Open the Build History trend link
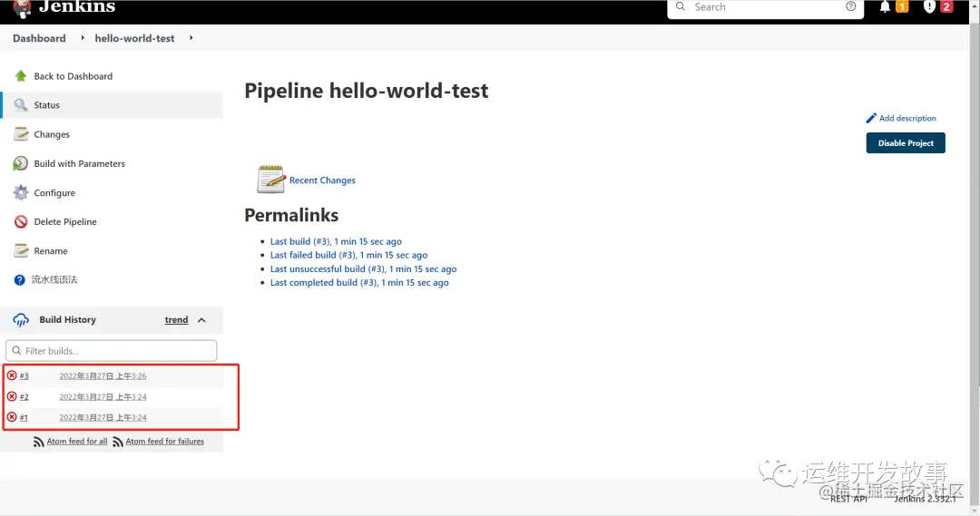The height and width of the screenshot is (516, 980). tap(176, 320)
